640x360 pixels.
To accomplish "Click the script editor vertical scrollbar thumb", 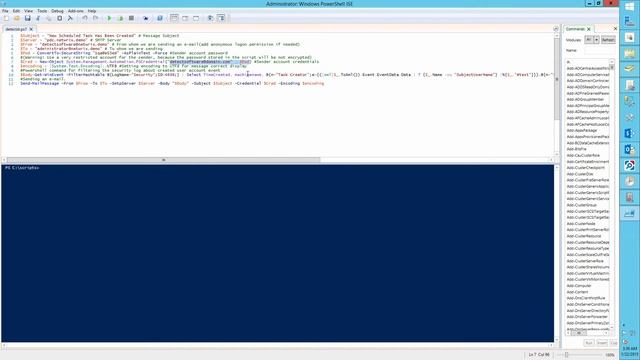I will tap(556, 79).
